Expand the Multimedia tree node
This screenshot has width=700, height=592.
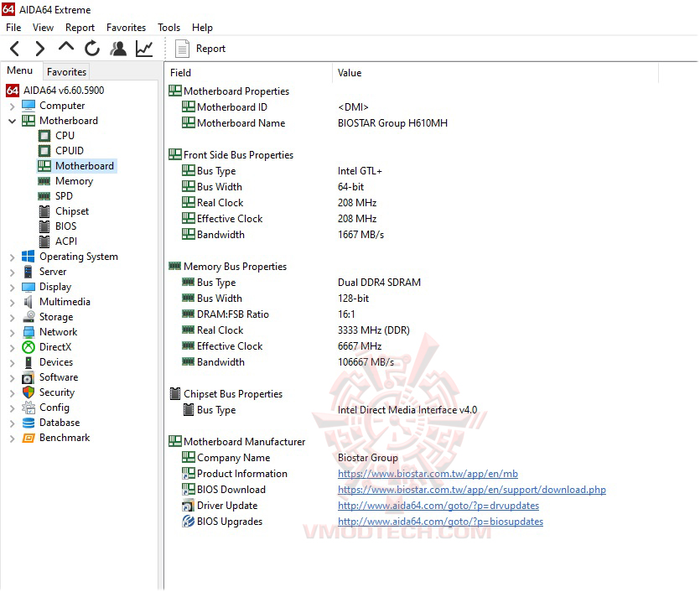click(x=12, y=303)
